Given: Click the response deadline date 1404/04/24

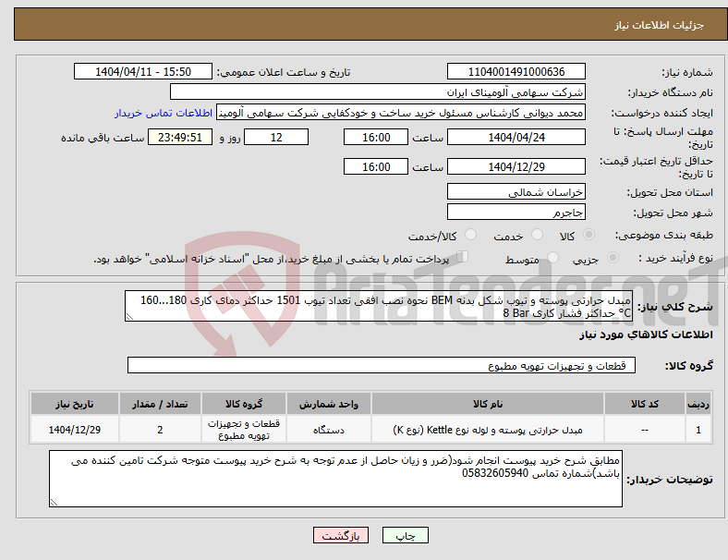Looking at the screenshot, I should pyautogui.click(x=516, y=138).
